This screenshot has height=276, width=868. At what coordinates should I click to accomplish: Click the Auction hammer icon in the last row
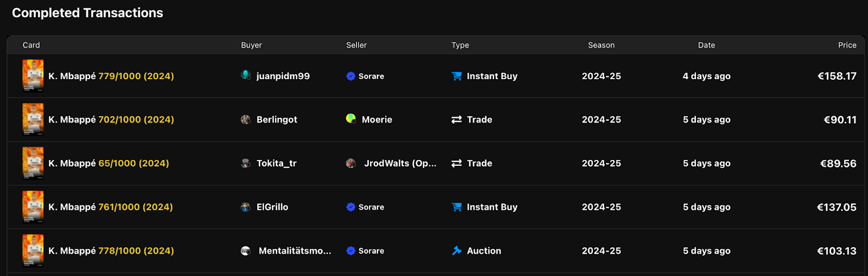(457, 251)
